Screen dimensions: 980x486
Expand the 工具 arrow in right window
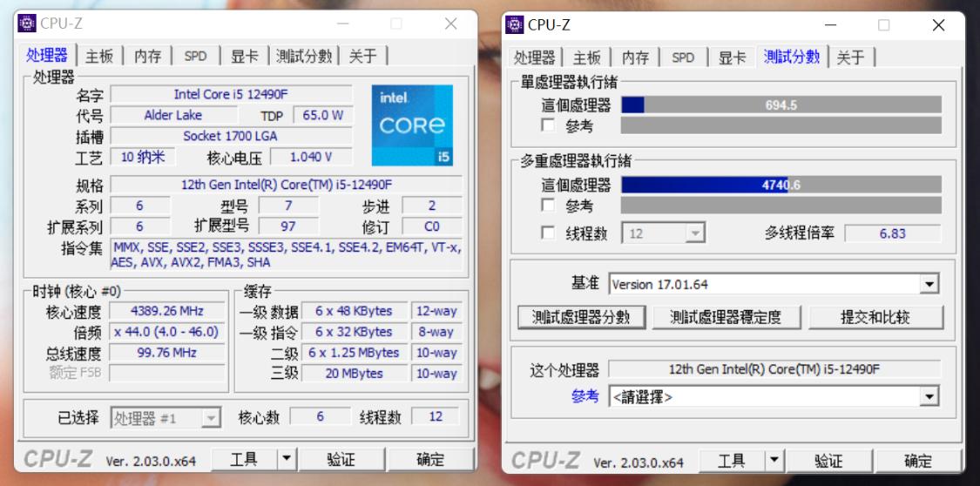coord(774,461)
